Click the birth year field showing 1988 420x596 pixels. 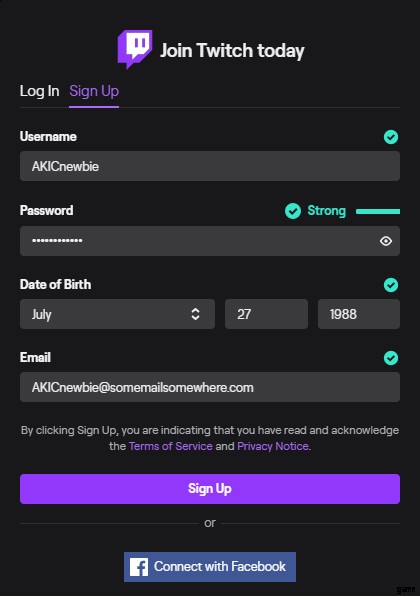pos(359,314)
